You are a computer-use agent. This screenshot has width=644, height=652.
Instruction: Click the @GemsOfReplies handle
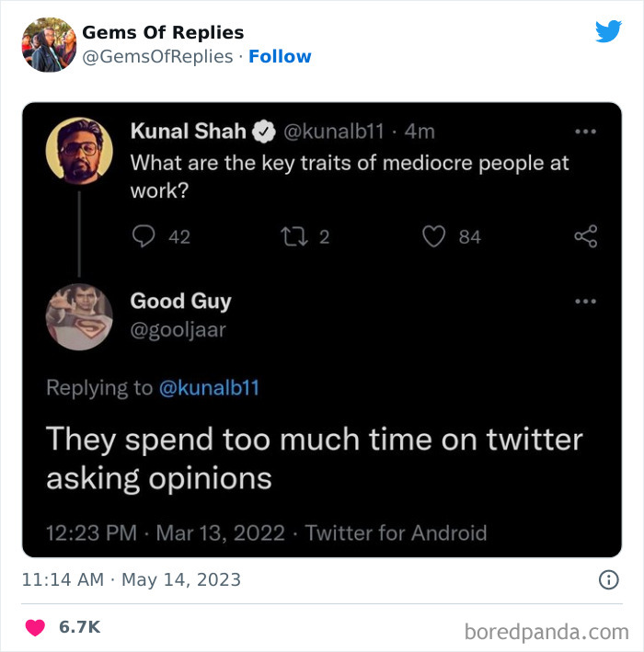pyautogui.click(x=157, y=56)
